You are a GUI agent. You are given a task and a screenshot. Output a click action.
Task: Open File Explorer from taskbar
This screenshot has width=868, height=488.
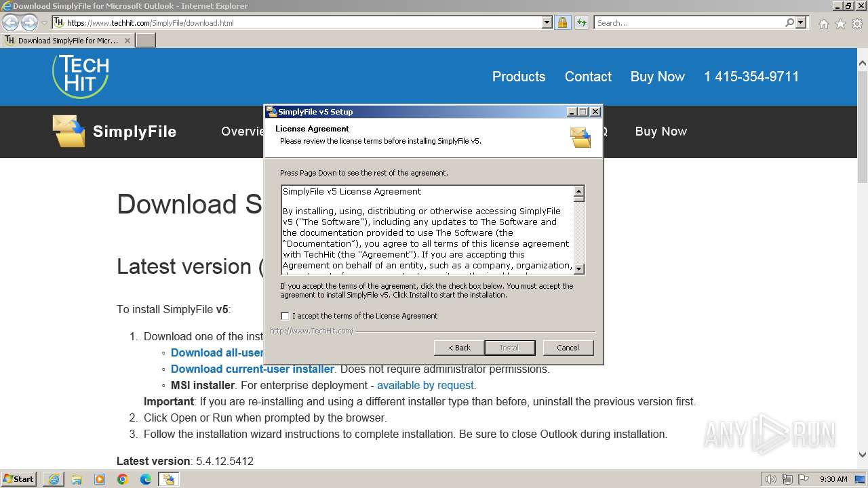coord(77,479)
